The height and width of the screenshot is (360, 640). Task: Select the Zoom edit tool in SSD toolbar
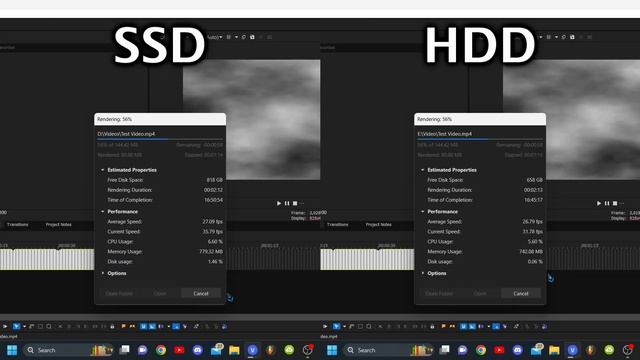49,326
